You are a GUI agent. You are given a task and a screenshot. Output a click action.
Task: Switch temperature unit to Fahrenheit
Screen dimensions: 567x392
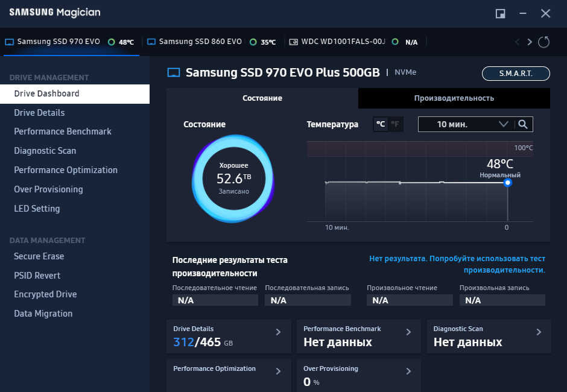tap(395, 124)
